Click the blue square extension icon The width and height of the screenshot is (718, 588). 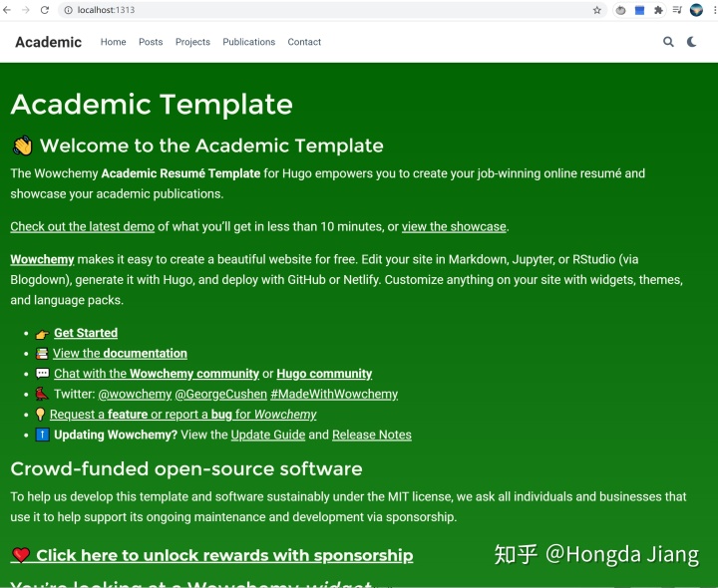click(639, 10)
